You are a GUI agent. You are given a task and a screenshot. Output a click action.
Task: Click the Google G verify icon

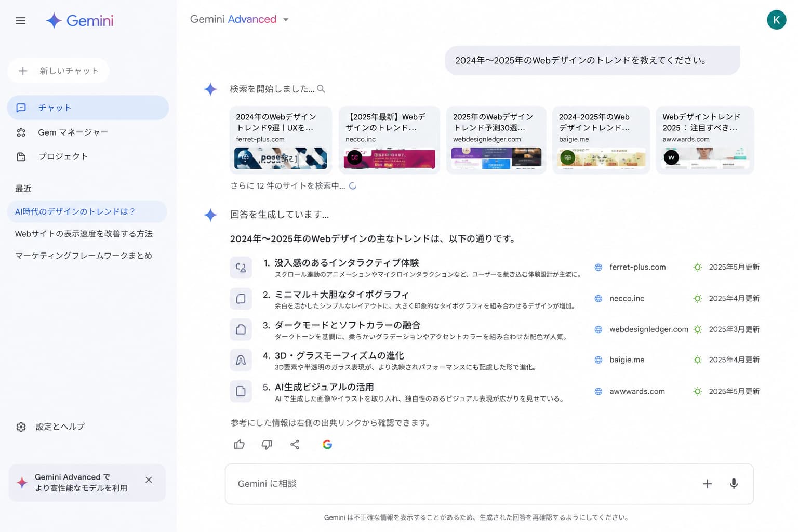[327, 444]
